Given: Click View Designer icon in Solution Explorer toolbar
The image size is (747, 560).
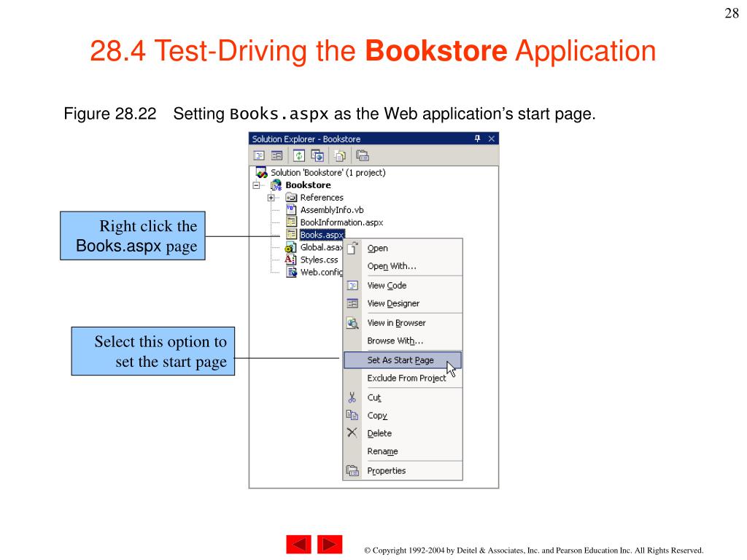Looking at the screenshot, I should [276, 156].
